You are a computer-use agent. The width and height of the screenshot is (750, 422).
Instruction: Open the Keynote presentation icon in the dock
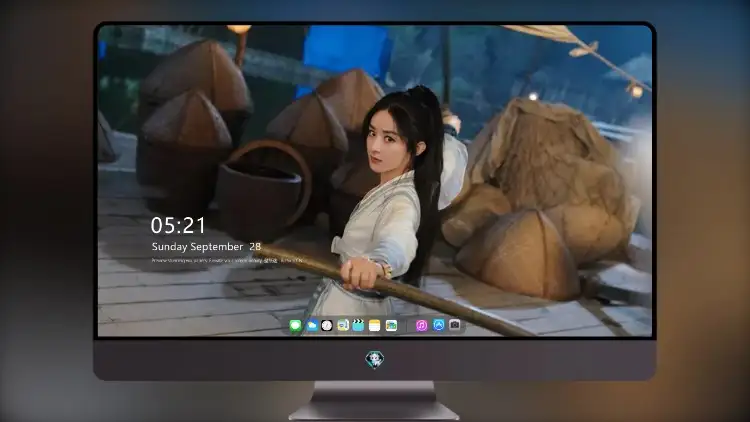342,326
